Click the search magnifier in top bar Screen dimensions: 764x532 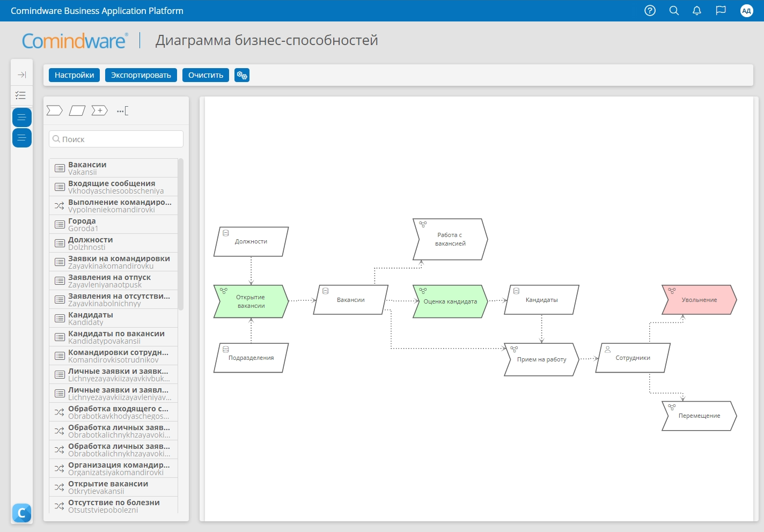point(674,11)
